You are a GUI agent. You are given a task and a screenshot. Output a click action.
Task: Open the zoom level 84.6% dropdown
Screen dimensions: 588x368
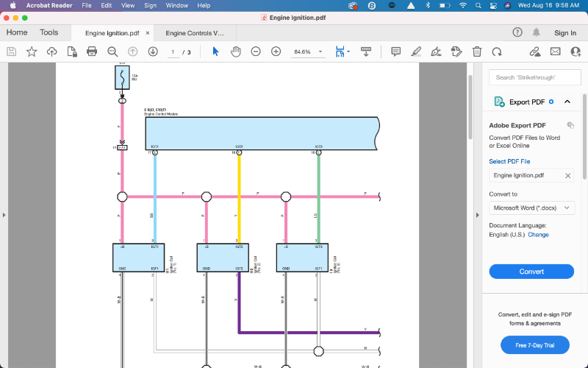[309, 52]
